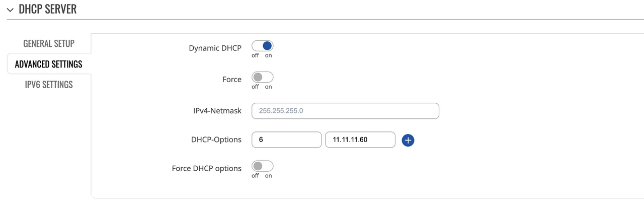The height and width of the screenshot is (203, 644).
Task: Turn on Force DHCP options switch
Action: coord(262,166)
